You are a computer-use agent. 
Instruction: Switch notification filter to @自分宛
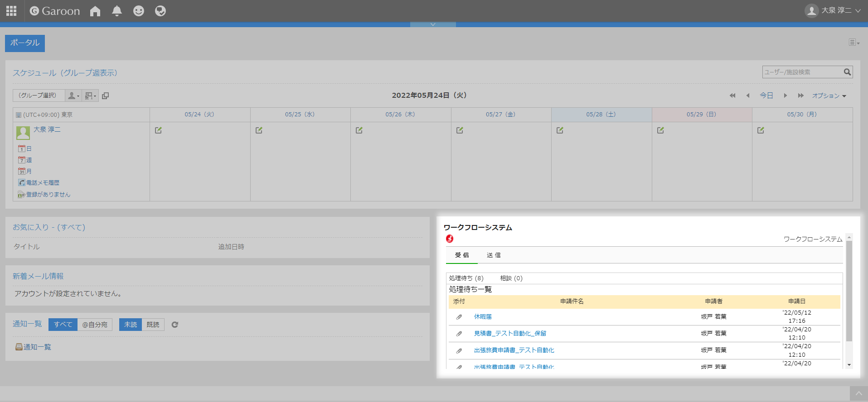95,325
